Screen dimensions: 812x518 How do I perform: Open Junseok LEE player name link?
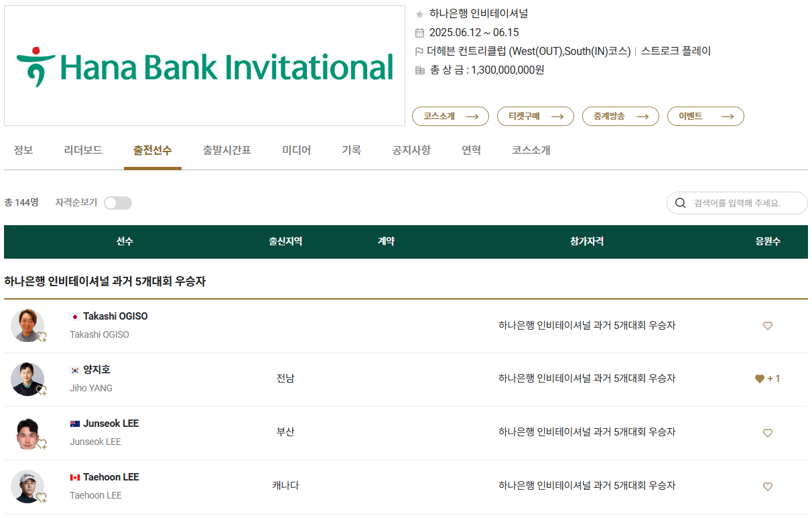tap(111, 424)
